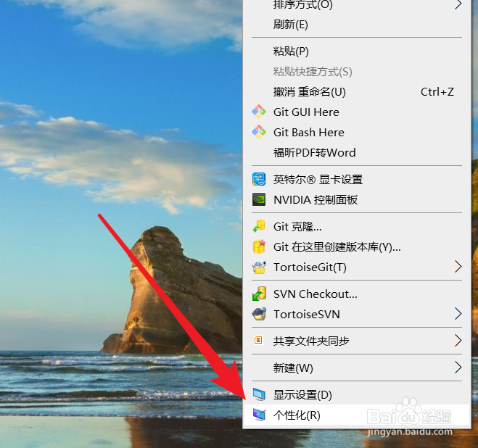Open the TortoiseSVN menu entry
Screen dimensions: 478x448
tap(357, 314)
